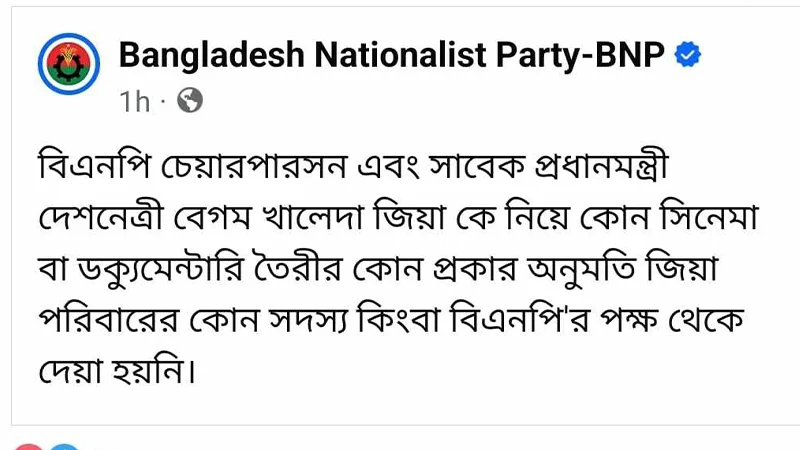Open the post via the 1h timestamp

click(x=135, y=101)
